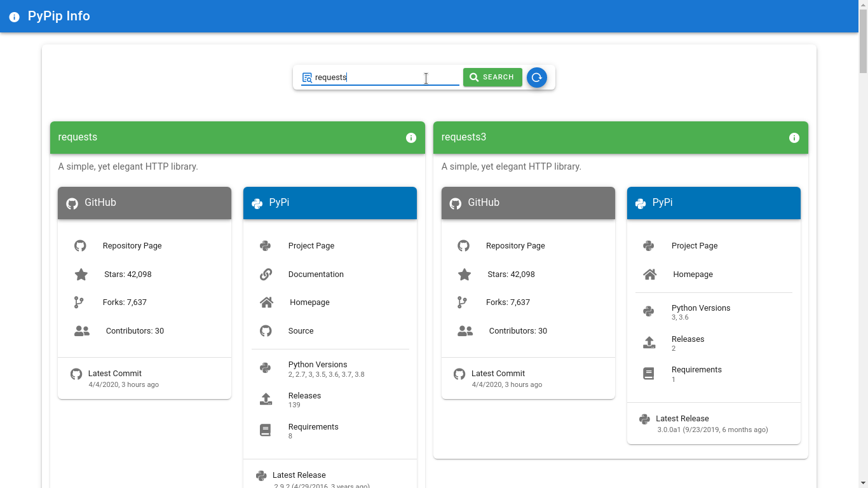Open Repository Page link in the requests card
The height and width of the screenshot is (488, 868).
[132, 246]
